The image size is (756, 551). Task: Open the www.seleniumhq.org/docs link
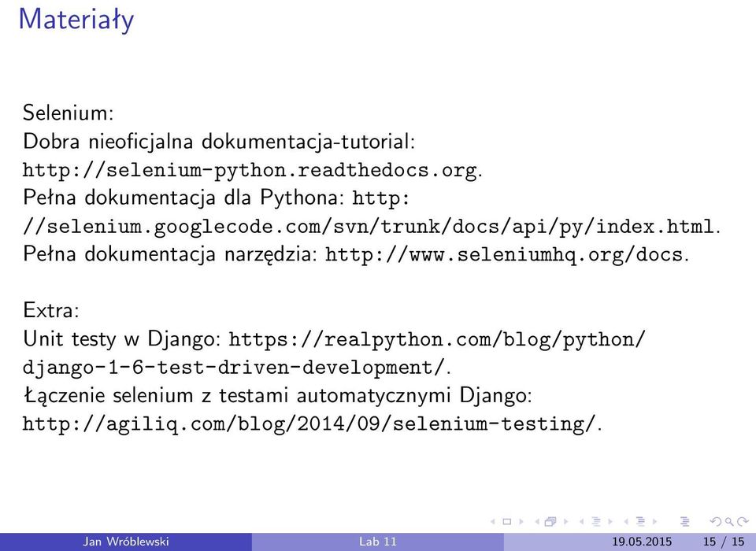pos(504,254)
